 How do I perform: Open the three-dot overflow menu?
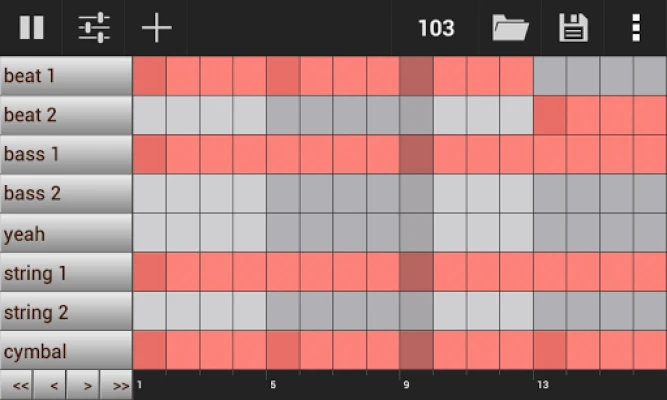pyautogui.click(x=635, y=27)
